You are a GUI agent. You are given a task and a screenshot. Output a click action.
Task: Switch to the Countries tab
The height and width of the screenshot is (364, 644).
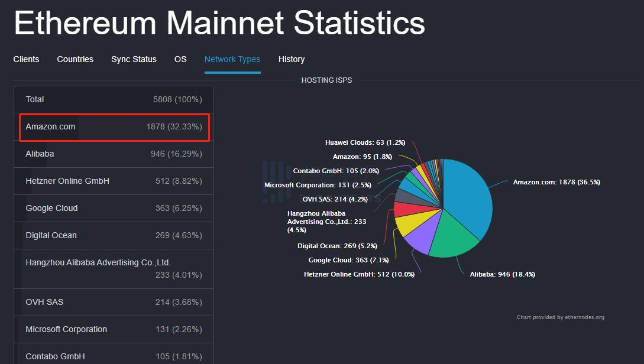pyautogui.click(x=75, y=59)
